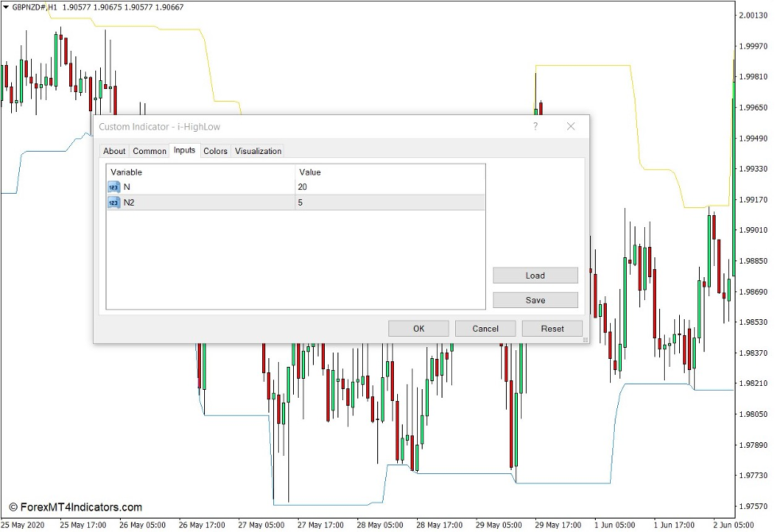776x532 pixels.
Task: Switch to the Common tab
Action: (149, 151)
